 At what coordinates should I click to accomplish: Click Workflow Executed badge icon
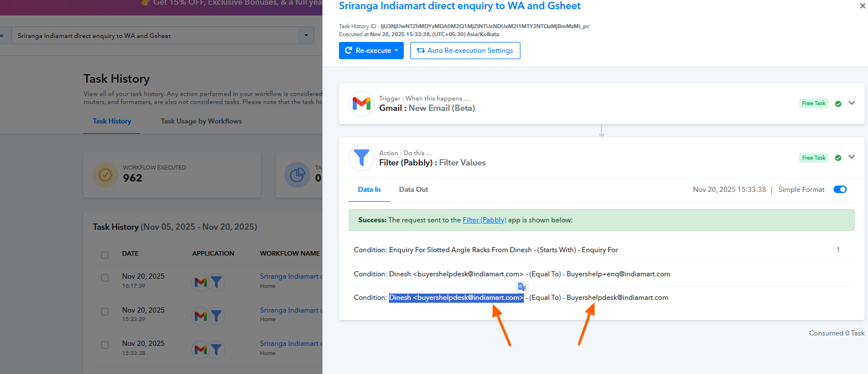coord(105,176)
